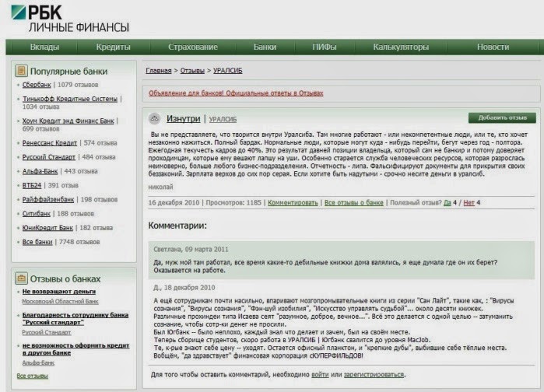544x392 pixels.
Task: Vote Да for useful review
Action: [447, 203]
